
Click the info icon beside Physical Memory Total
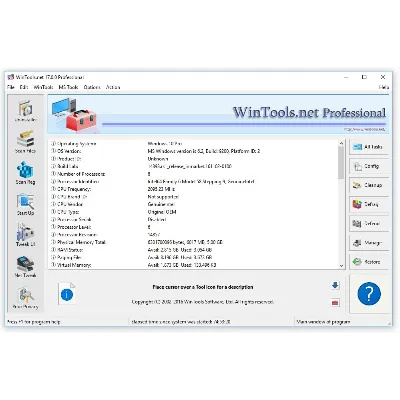[x=53, y=242]
